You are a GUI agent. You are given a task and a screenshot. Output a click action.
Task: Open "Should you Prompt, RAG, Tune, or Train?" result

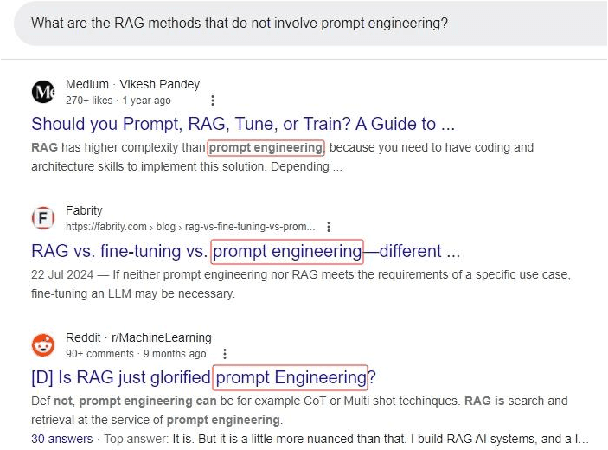point(243,125)
